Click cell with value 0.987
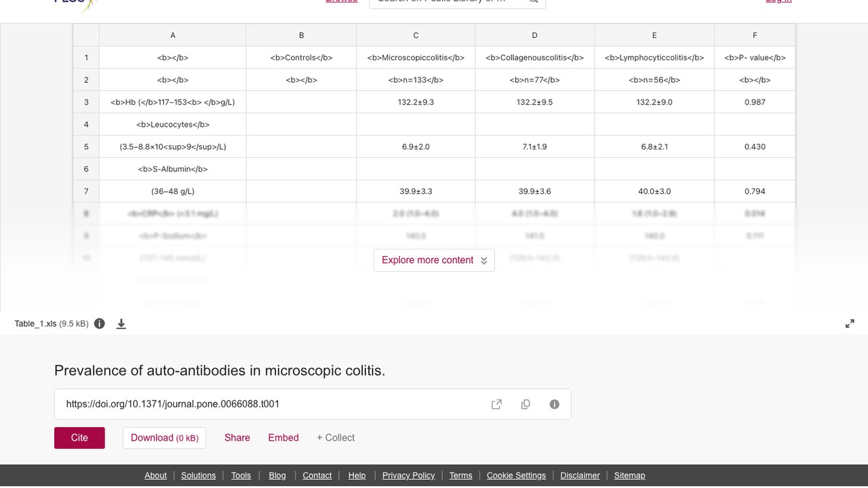The height and width of the screenshot is (488, 868). [x=755, y=102]
